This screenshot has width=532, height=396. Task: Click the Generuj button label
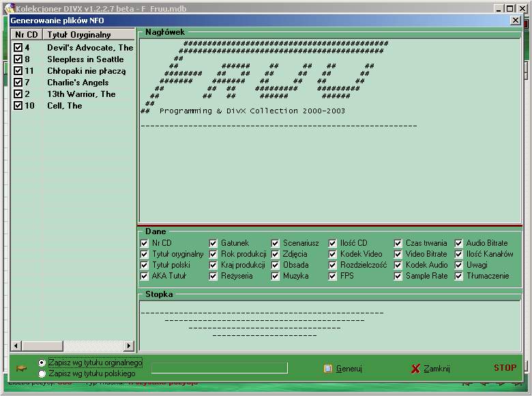coord(349,369)
